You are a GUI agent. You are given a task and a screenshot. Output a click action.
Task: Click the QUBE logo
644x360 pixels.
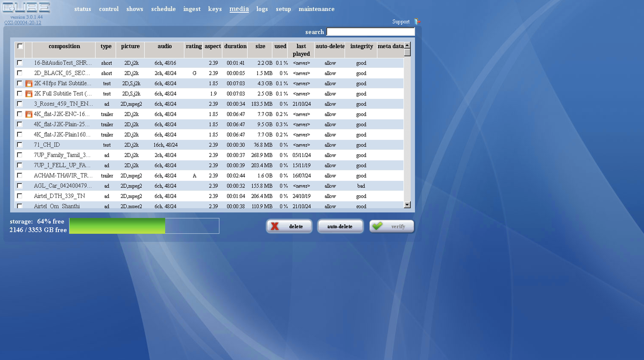click(x=26, y=7)
